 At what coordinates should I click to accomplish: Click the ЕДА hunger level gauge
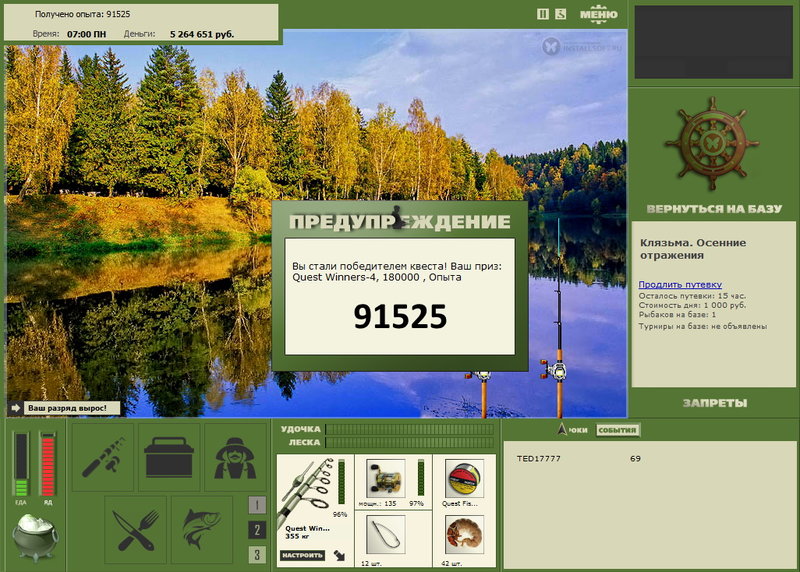21,464
